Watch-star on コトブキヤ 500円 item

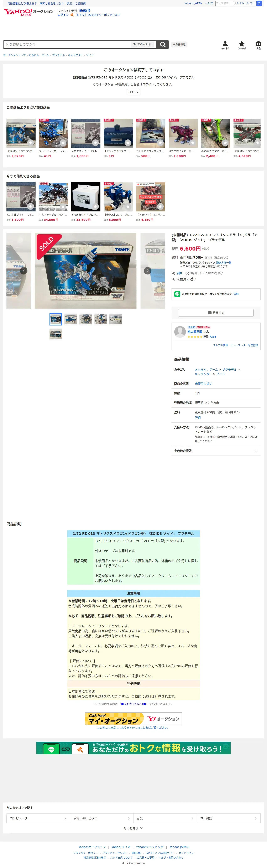click(x=160, y=143)
